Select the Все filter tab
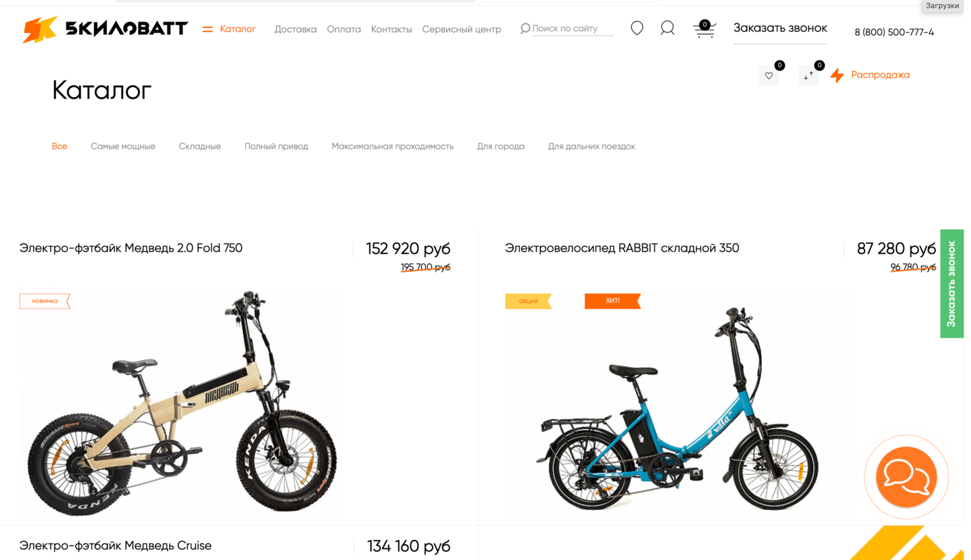Image resolution: width=971 pixels, height=560 pixels. point(59,146)
